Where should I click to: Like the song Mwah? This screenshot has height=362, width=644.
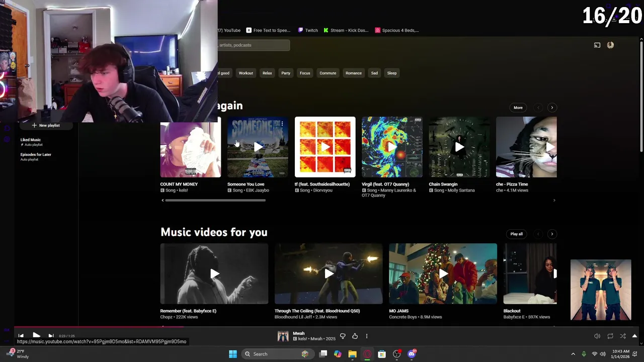click(355, 336)
